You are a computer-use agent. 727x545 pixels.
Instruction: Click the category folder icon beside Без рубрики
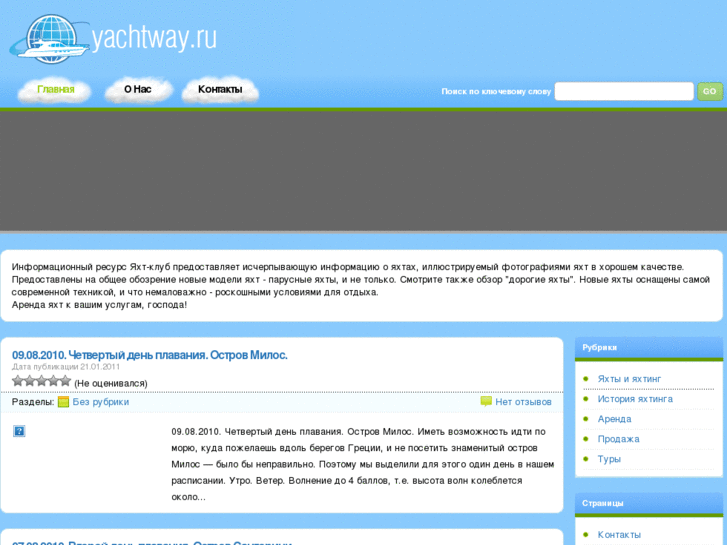(64, 402)
